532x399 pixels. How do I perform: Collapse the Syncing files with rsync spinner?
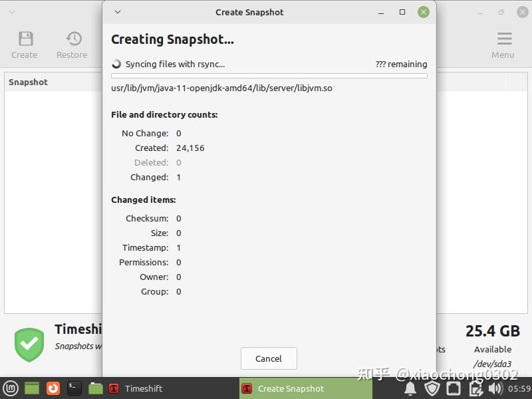tap(115, 64)
